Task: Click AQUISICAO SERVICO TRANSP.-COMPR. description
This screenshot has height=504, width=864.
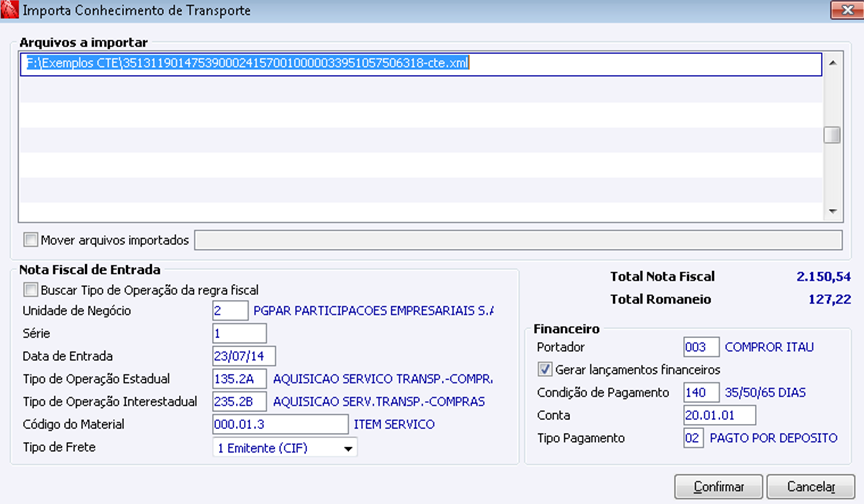Action: [383, 379]
